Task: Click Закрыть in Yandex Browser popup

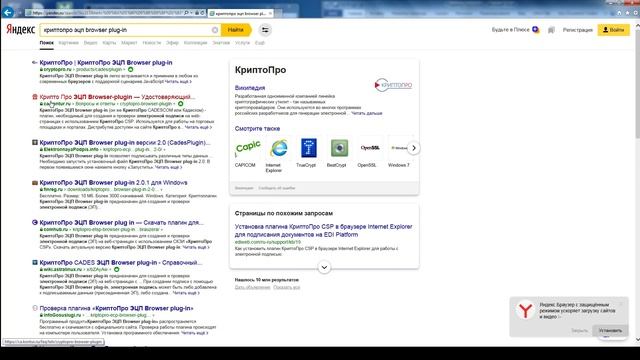Action: point(579,330)
